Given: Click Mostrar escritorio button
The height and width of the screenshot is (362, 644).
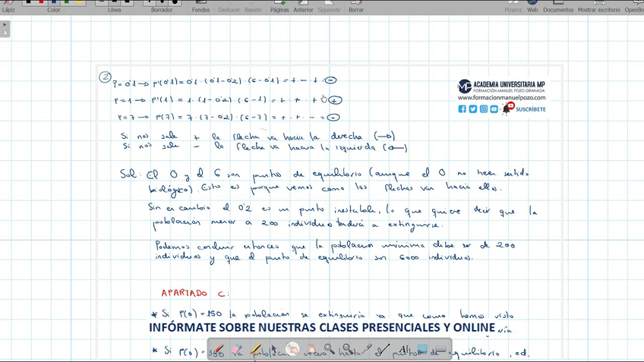Looking at the screenshot, I should (x=598, y=6).
